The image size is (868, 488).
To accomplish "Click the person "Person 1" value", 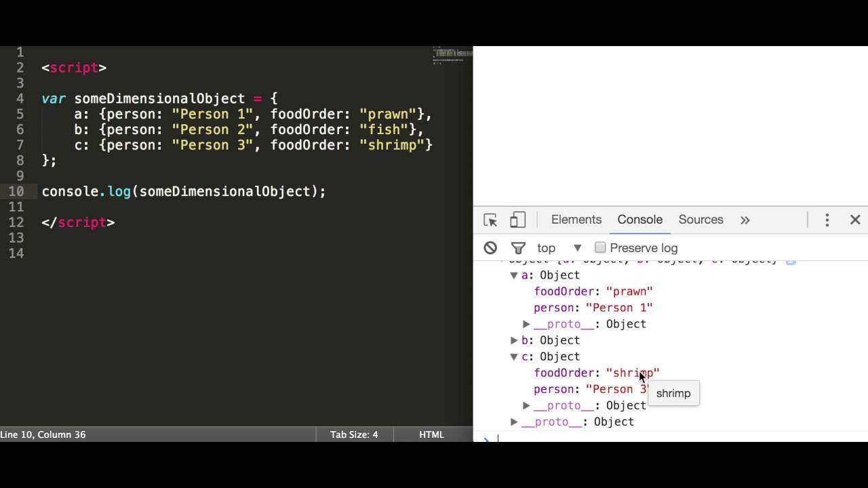I will (x=619, y=308).
